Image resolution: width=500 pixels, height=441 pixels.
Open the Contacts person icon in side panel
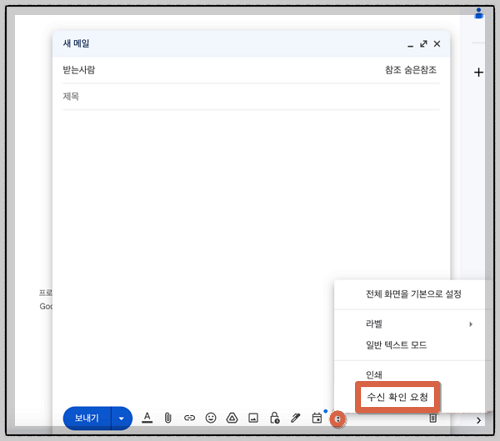tap(479, 13)
